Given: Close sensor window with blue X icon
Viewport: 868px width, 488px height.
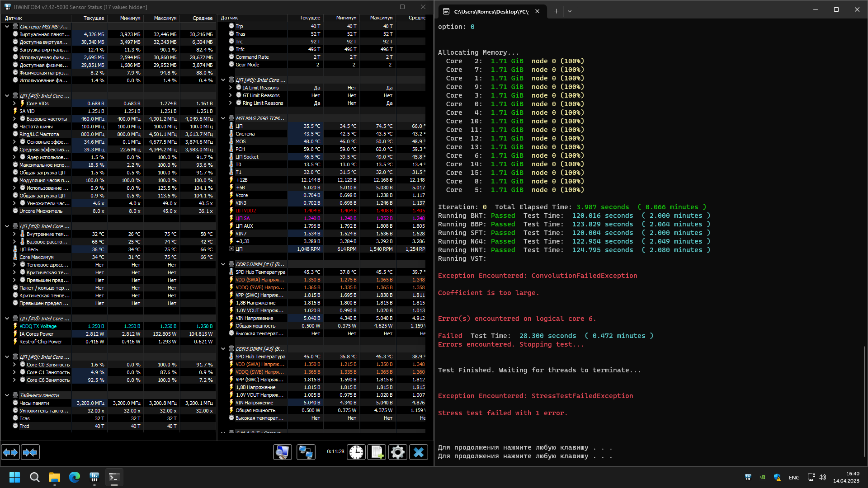Looking at the screenshot, I should (x=419, y=452).
